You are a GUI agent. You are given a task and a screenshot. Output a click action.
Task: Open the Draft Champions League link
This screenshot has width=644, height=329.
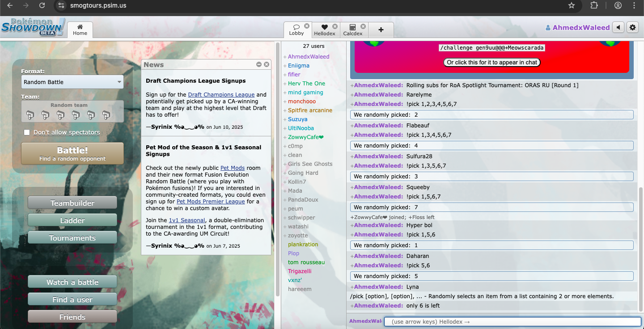point(221,95)
